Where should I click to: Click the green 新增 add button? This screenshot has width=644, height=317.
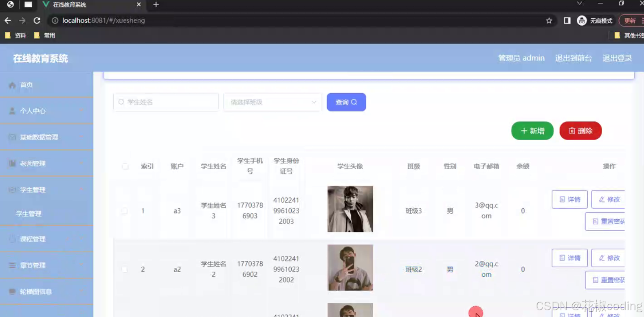pyautogui.click(x=532, y=131)
